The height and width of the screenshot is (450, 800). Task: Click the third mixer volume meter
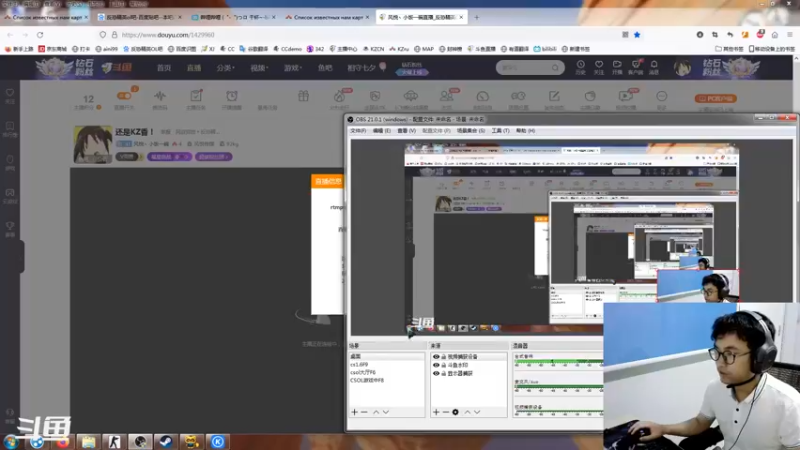coord(558,413)
